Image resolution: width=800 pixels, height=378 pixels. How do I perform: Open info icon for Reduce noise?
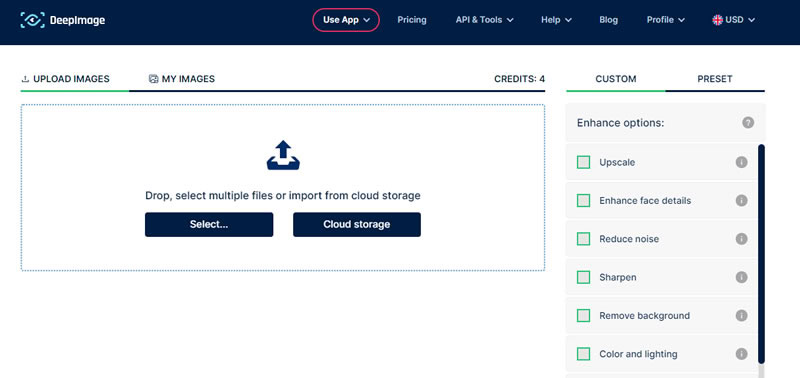(x=741, y=239)
